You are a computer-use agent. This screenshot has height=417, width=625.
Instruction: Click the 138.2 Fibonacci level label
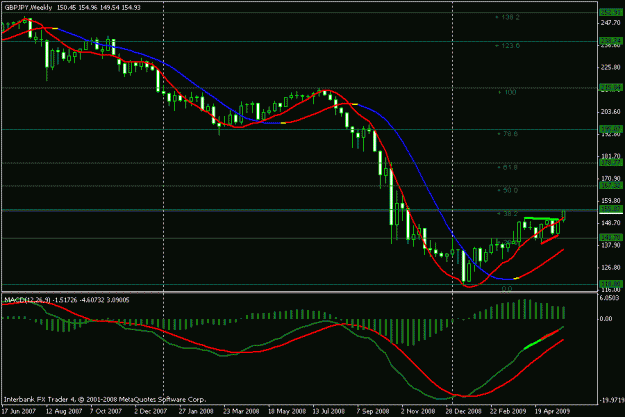[510, 18]
